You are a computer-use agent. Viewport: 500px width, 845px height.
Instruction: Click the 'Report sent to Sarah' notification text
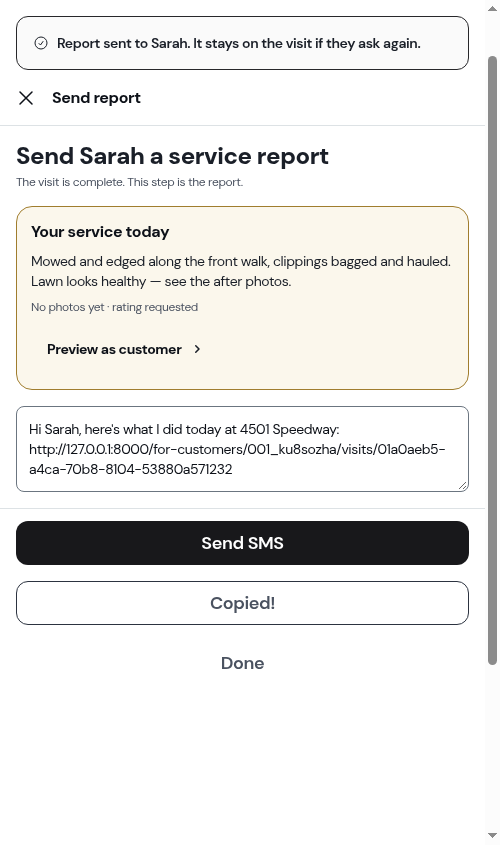tap(239, 43)
